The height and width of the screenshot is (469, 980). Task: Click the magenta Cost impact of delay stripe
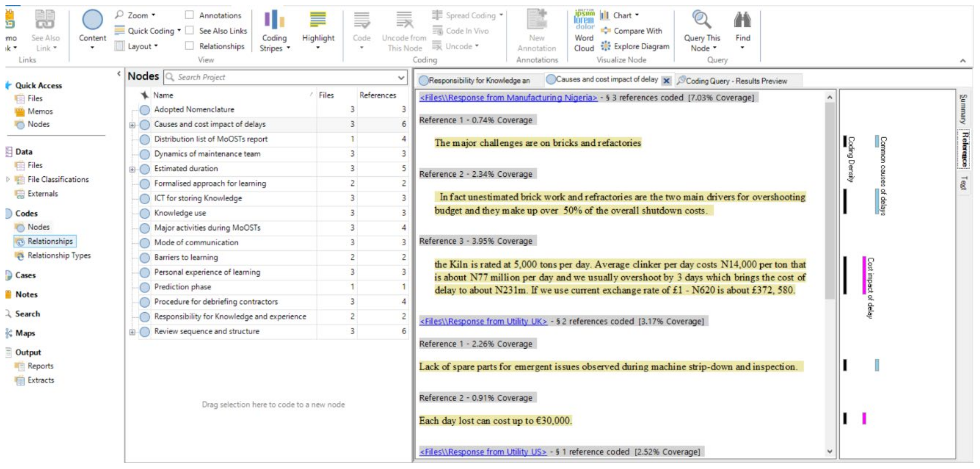[864, 276]
